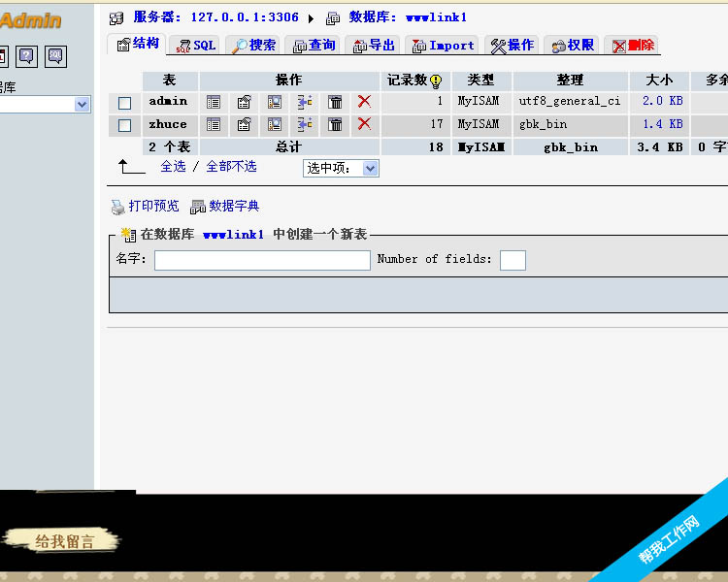Search in the admin table
Viewport: 728px width, 582px height.
point(275,102)
